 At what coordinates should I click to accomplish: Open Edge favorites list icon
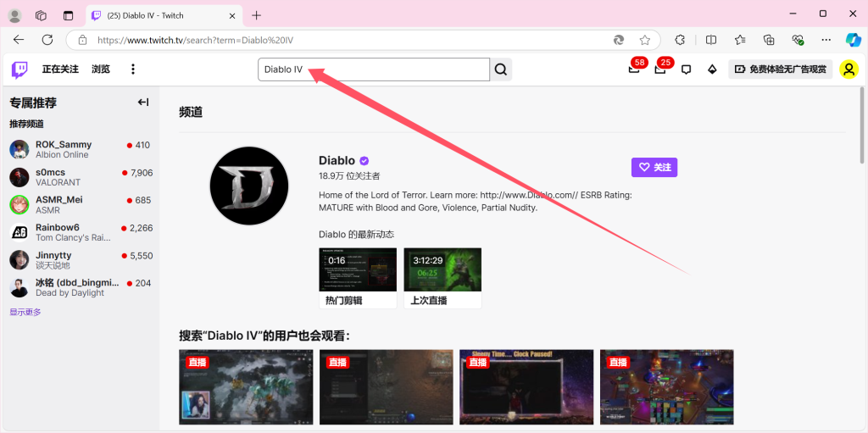(x=739, y=40)
